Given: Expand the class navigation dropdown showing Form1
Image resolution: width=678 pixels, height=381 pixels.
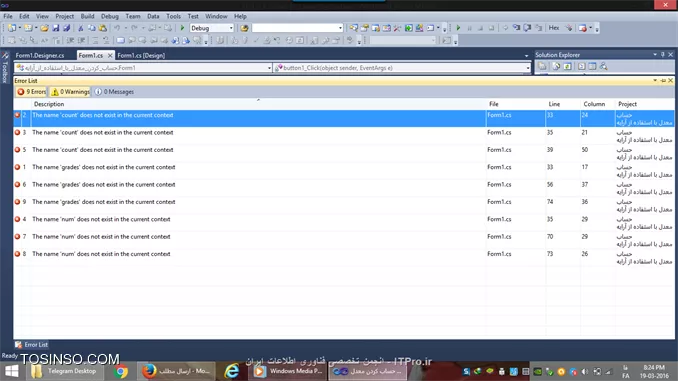Looking at the screenshot, I should point(269,68).
